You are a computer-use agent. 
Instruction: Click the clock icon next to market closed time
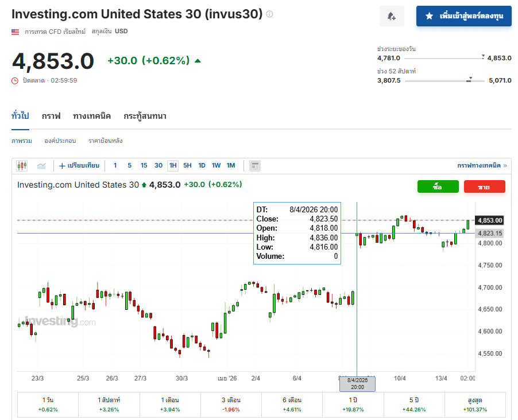(15, 80)
